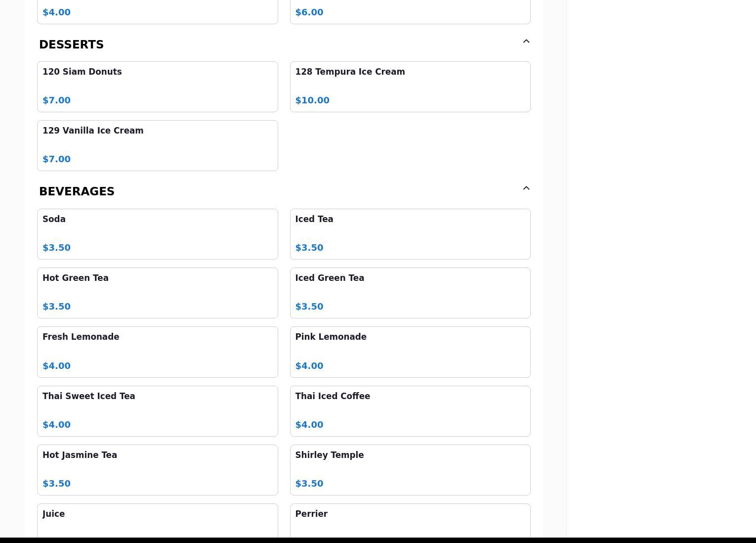The height and width of the screenshot is (543, 756).
Task: Pick Pink Lemonade
Action: pos(410,352)
